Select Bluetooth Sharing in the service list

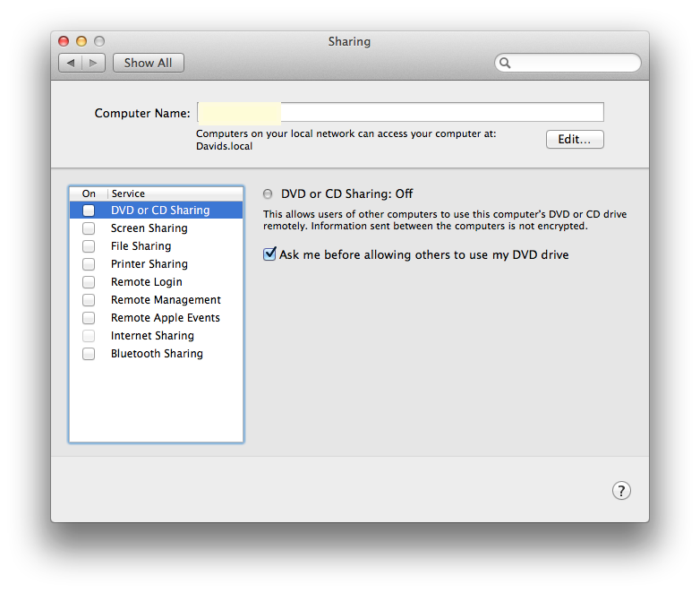[x=157, y=354]
